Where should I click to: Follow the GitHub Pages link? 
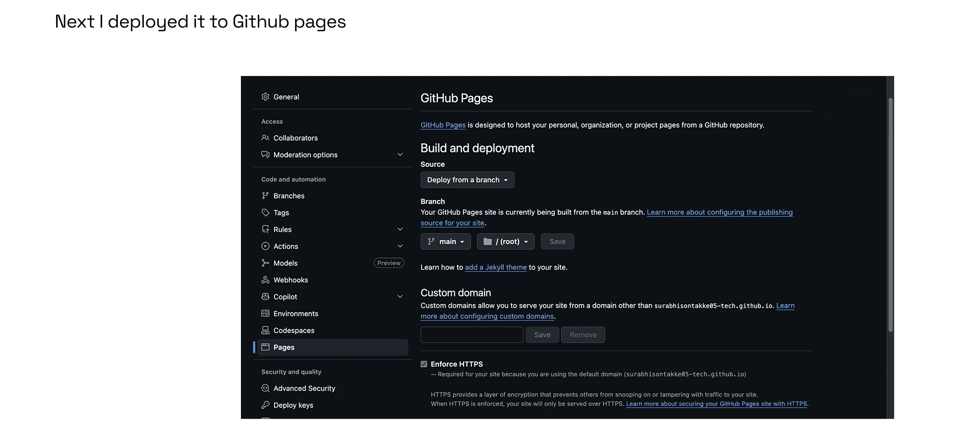coord(443,125)
